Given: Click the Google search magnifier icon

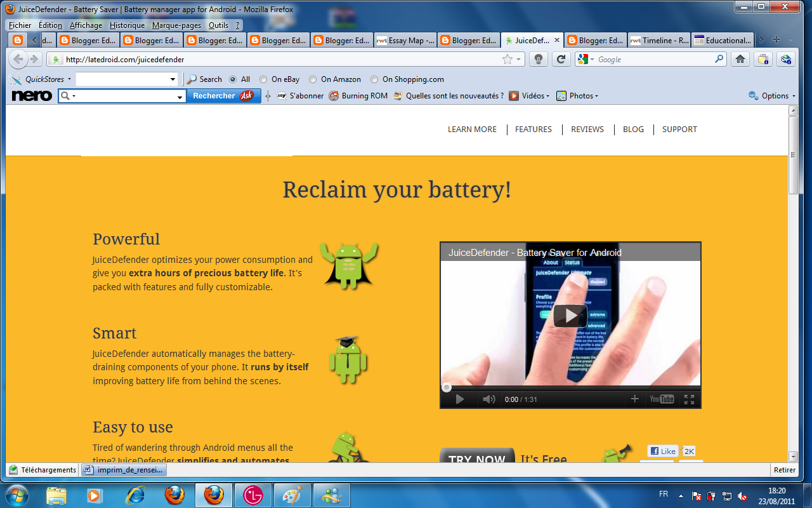Looking at the screenshot, I should [719, 59].
